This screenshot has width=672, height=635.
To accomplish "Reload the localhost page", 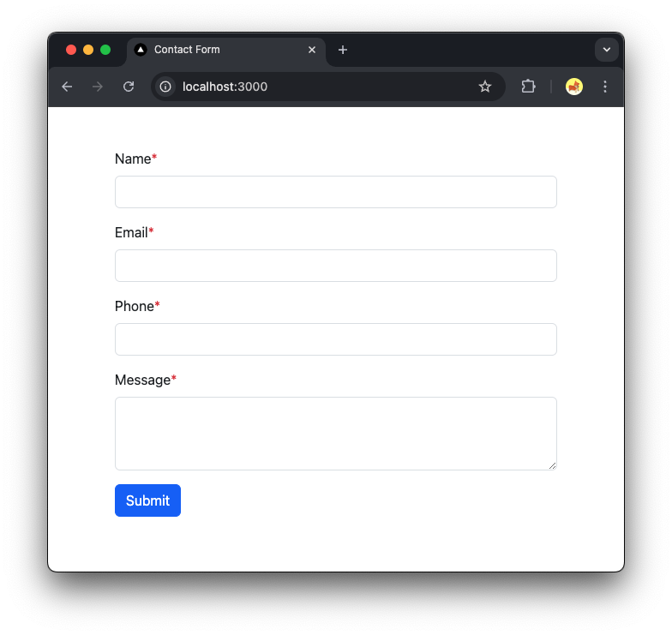I will coord(129,87).
